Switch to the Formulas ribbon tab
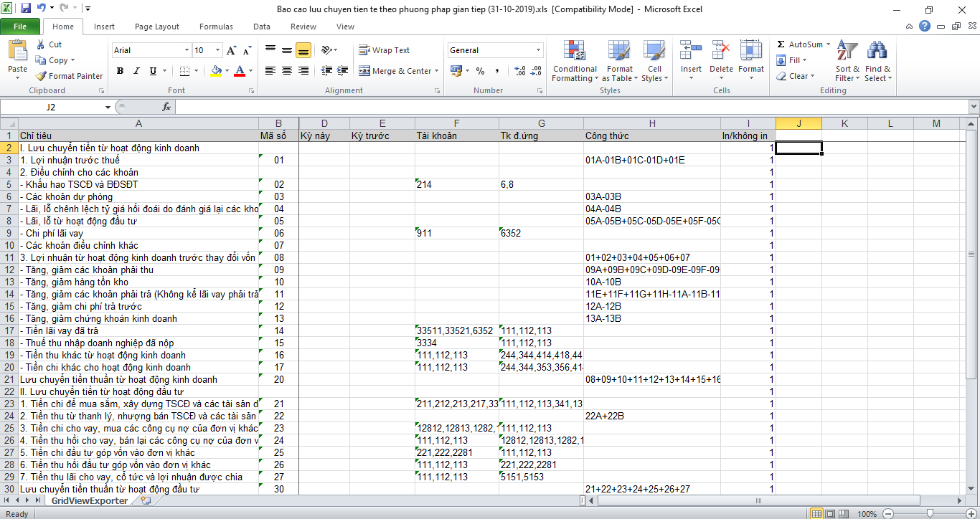The height and width of the screenshot is (519, 980). tap(216, 26)
